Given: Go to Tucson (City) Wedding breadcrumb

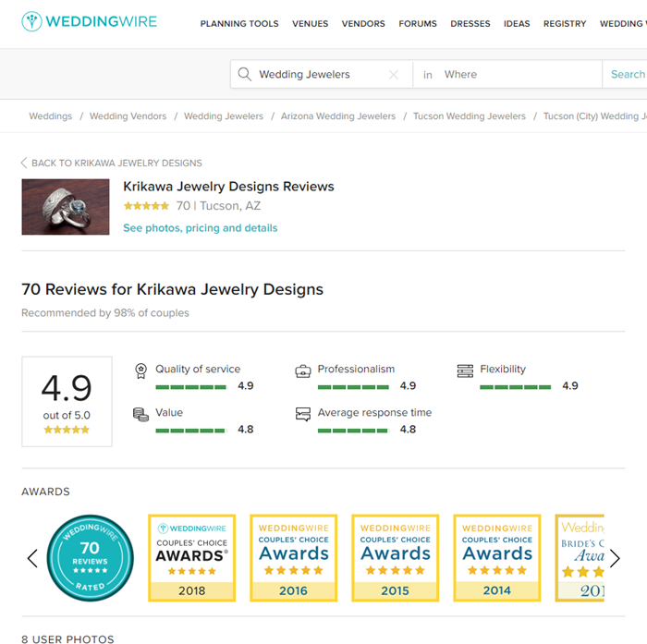Looking at the screenshot, I should click(595, 116).
